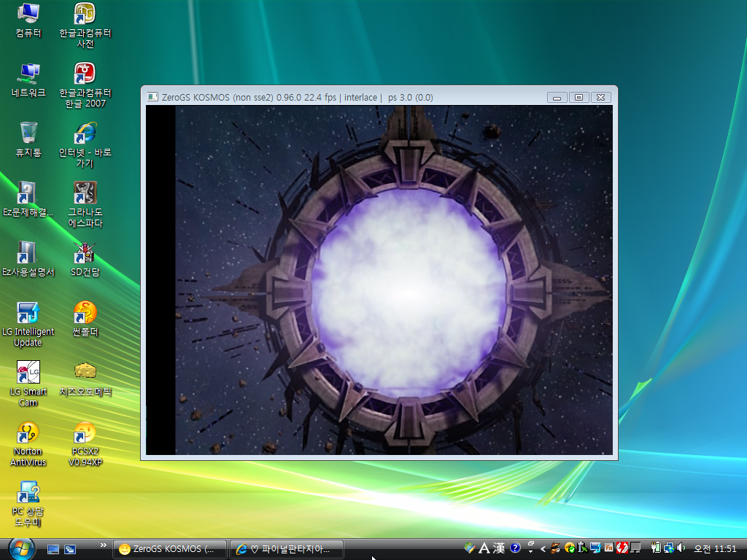Viewport: 747px width, 560px height.
Task: Select the PCSX2 V0.94XP shortcut
Action: 85,444
